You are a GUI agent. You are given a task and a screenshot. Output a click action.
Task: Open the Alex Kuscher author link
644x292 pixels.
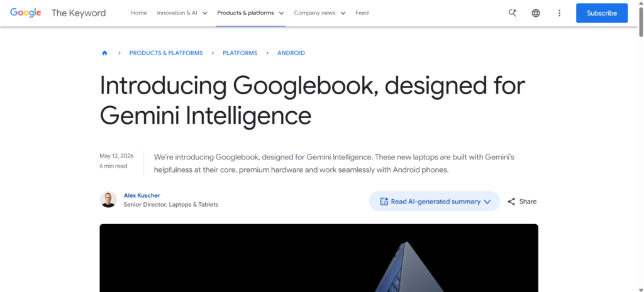[x=142, y=196]
